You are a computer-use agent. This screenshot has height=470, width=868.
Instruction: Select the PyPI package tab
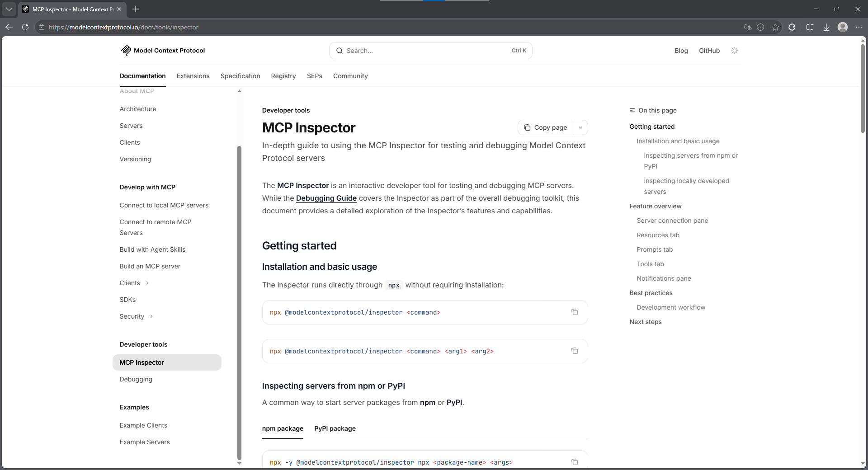click(x=335, y=428)
